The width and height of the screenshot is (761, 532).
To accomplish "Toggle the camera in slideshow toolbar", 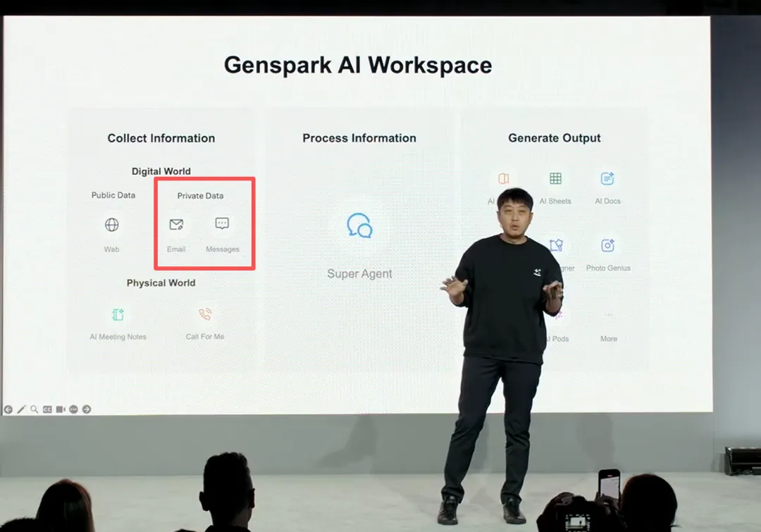I will tap(61, 409).
